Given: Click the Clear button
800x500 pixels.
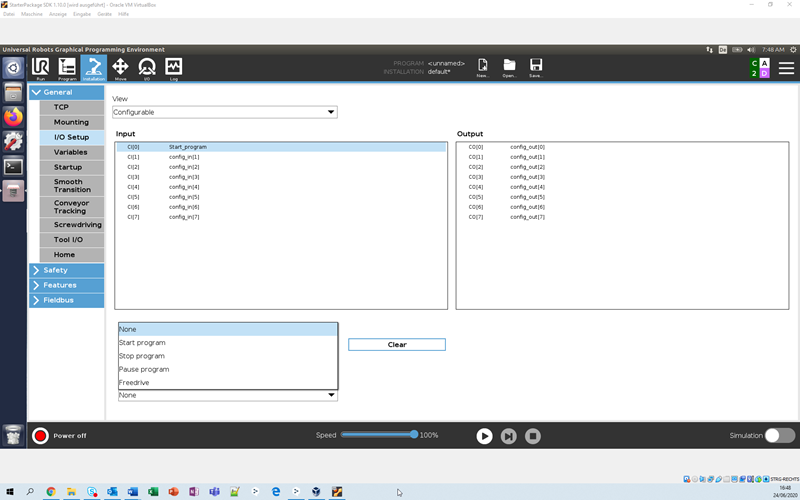Looking at the screenshot, I should pyautogui.click(x=396, y=344).
